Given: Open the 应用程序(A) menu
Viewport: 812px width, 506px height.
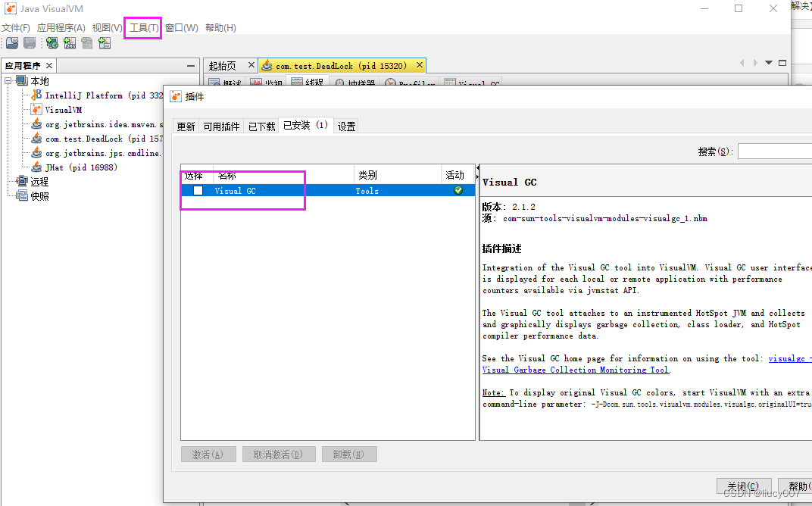Looking at the screenshot, I should [61, 27].
